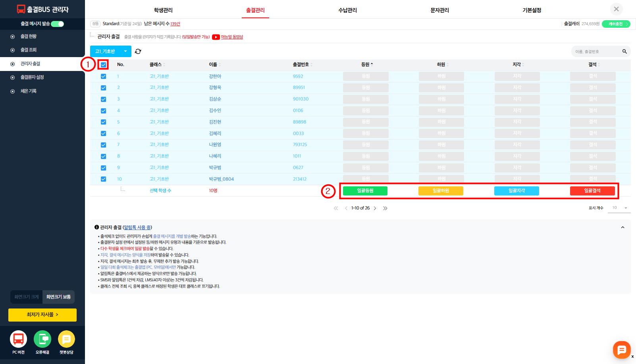The image size is (636, 364).
Task: Toggle the 출결 메시지 발송 switch
Action: [58, 24]
